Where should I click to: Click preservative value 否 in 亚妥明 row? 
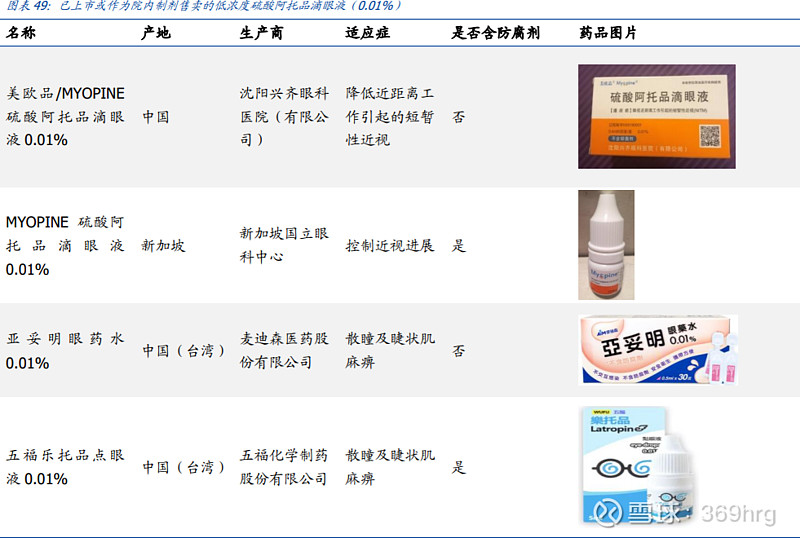[458, 351]
